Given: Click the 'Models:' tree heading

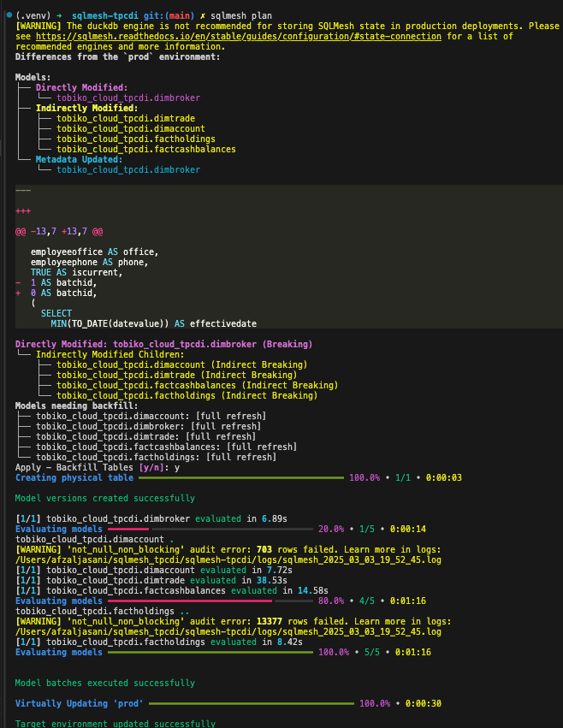Looking at the screenshot, I should (33, 77).
